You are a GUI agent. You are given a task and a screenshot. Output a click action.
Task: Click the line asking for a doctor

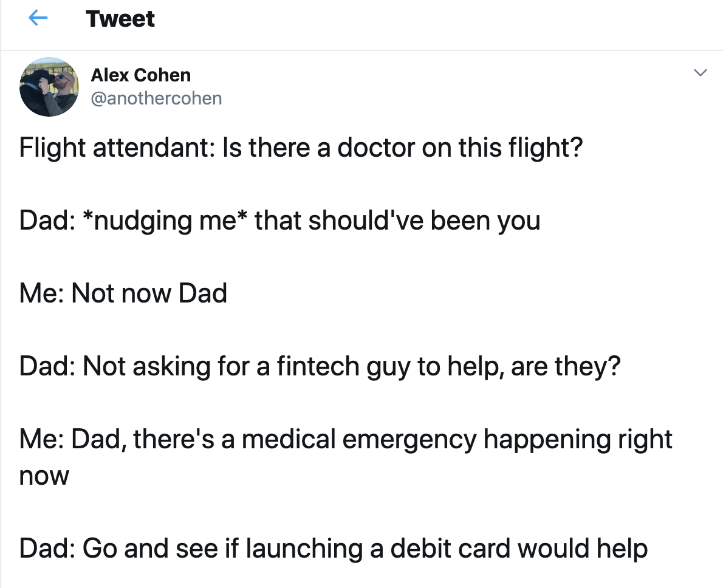tap(301, 148)
